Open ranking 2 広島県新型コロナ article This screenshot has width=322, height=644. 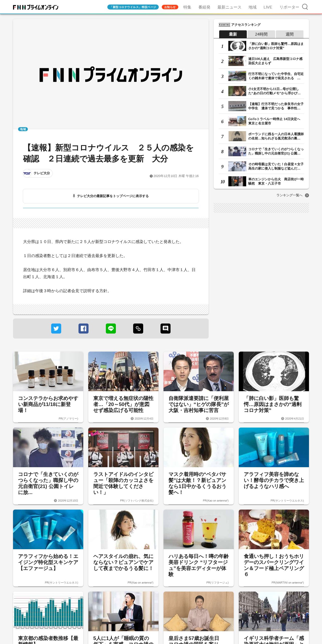coord(261,61)
